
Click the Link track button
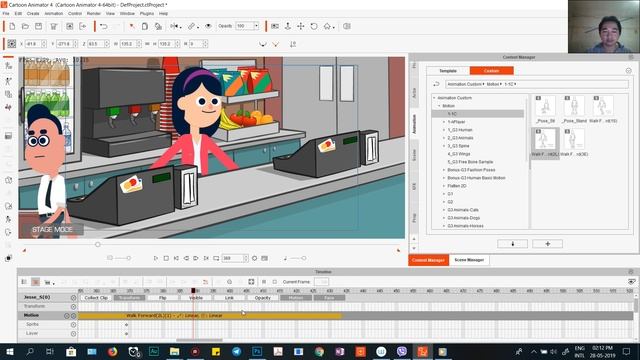pyautogui.click(x=229, y=298)
